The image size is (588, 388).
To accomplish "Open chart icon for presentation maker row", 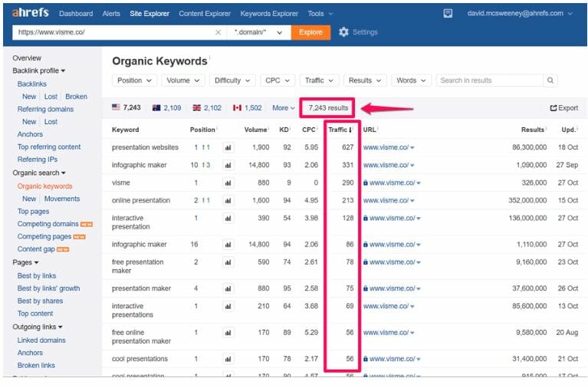I will pos(228,288).
